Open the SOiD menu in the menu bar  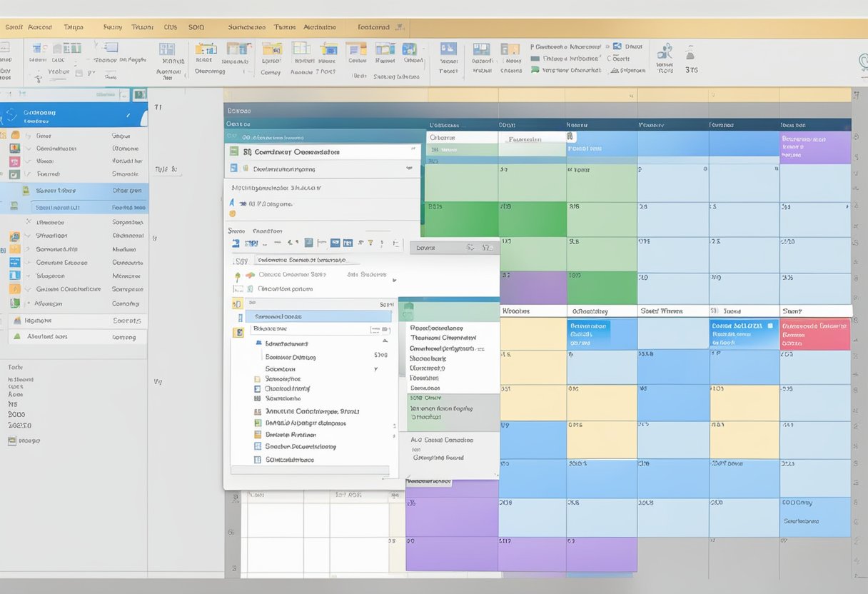point(196,26)
